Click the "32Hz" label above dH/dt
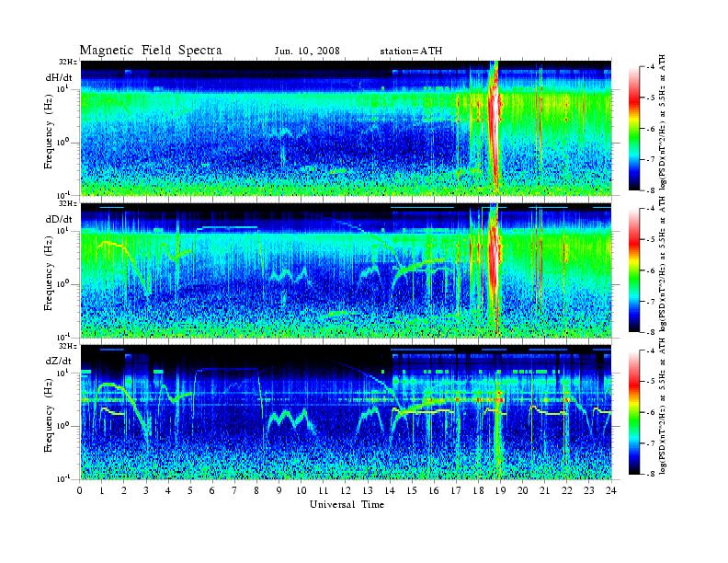Image resolution: width=728 pixels, height=563 pixels. (x=68, y=62)
